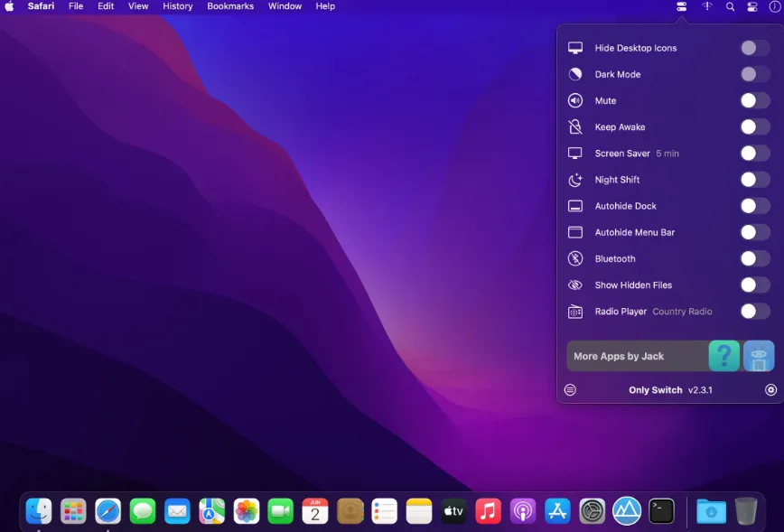Toggle the Hide Desktop Icons switch
The height and width of the screenshot is (532, 784).
click(755, 48)
